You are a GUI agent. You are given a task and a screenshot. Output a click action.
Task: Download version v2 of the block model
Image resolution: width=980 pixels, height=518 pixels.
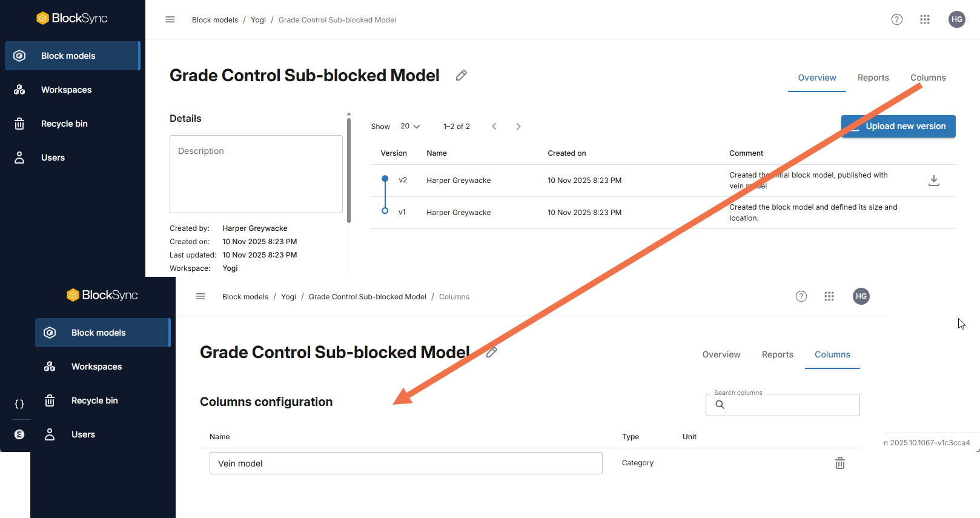(933, 181)
